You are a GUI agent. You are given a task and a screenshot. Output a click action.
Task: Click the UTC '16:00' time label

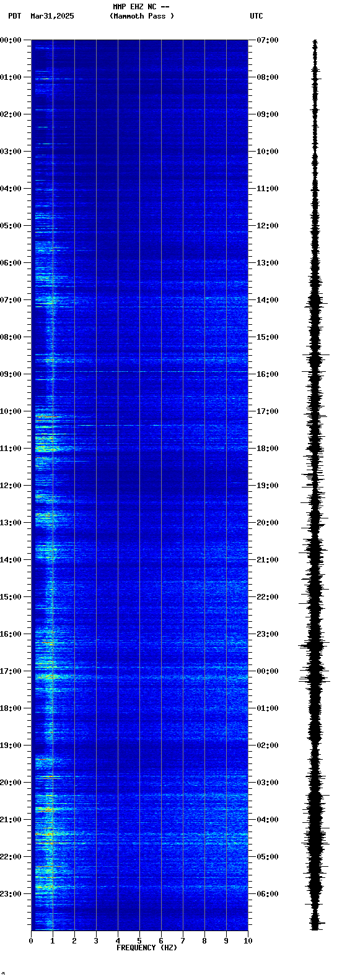point(268,374)
